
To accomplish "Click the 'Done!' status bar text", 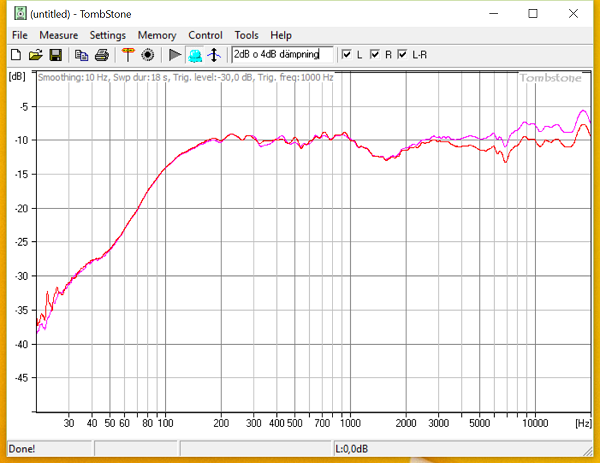I will (x=22, y=448).
